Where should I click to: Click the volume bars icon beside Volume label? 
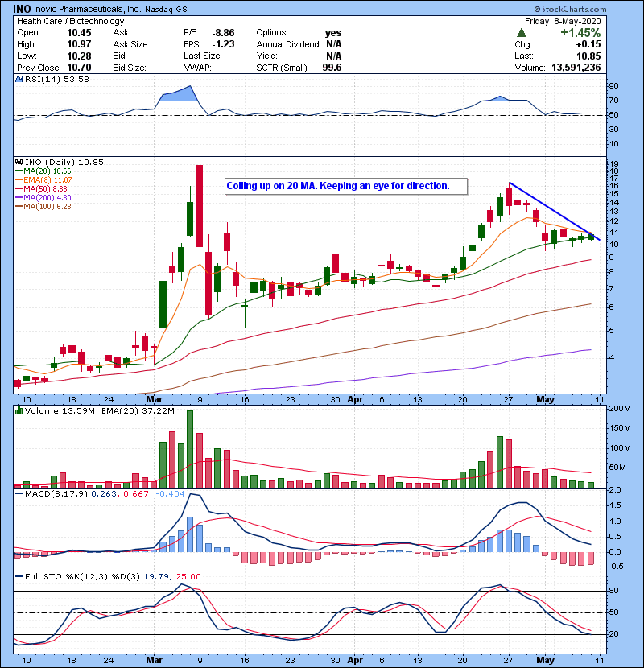pos(19,411)
